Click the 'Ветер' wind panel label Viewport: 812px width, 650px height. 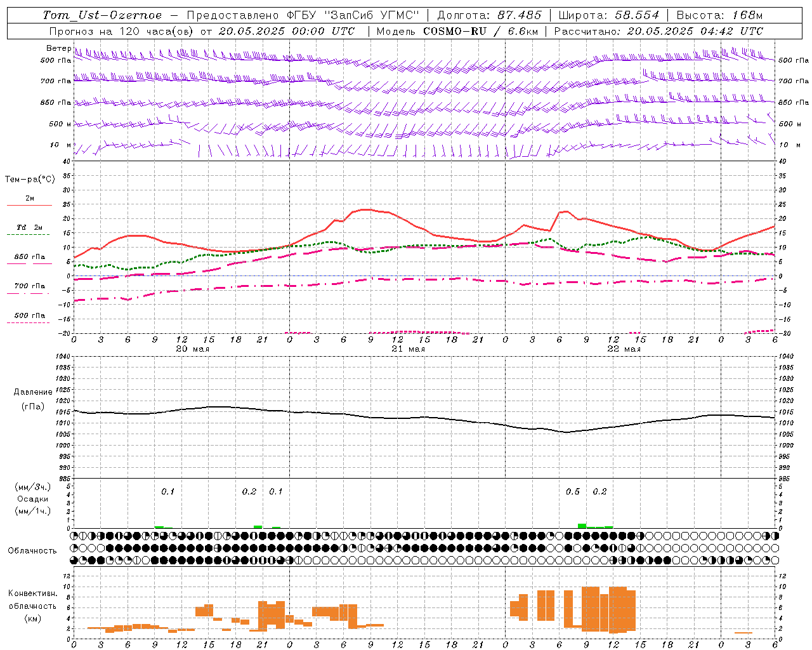click(58, 48)
